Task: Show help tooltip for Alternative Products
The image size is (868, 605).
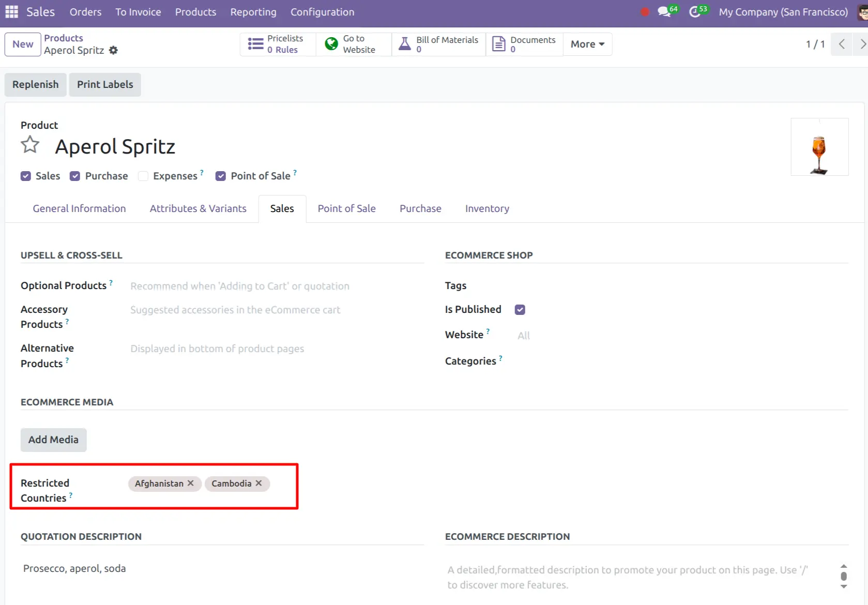Action: coord(67,360)
